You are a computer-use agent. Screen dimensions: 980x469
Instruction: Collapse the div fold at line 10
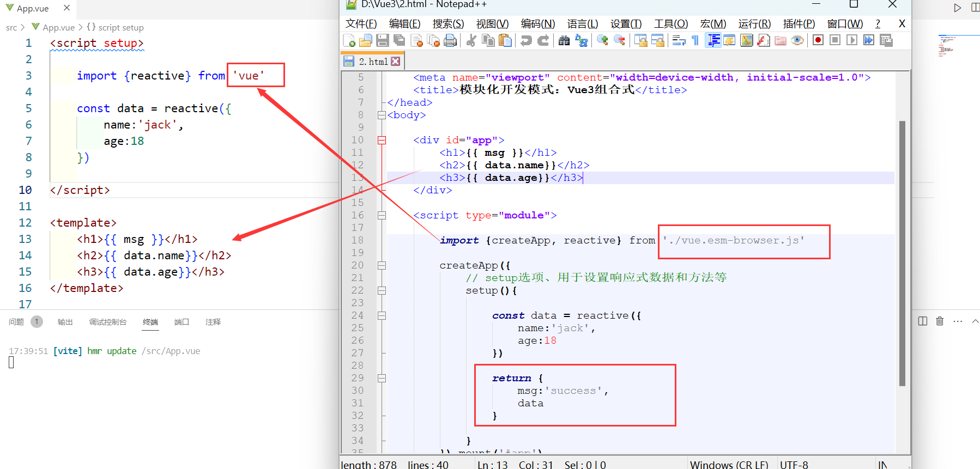click(382, 140)
